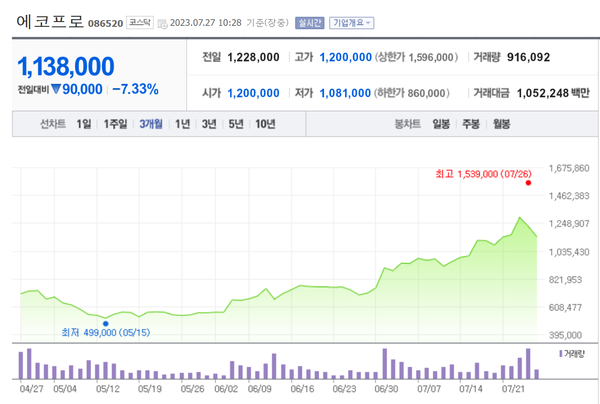Show the 주봉 weekly candle chart
This screenshot has height=404, width=600.
[471, 125]
